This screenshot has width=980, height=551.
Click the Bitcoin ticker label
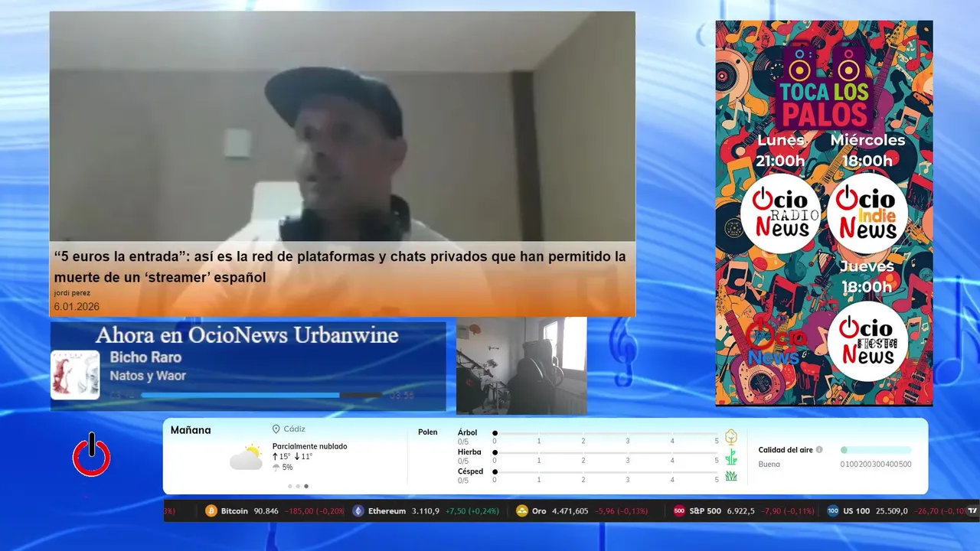(234, 511)
